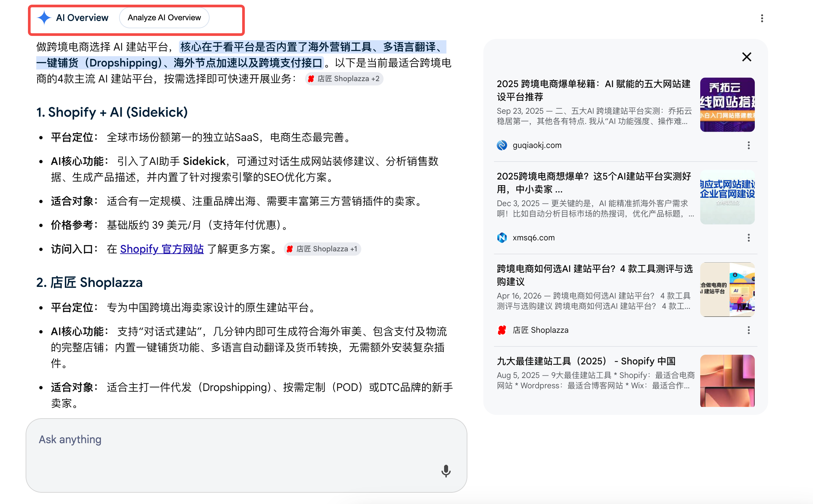This screenshot has width=813, height=504.
Task: Click the guqiaokj.com source name
Action: (x=537, y=145)
